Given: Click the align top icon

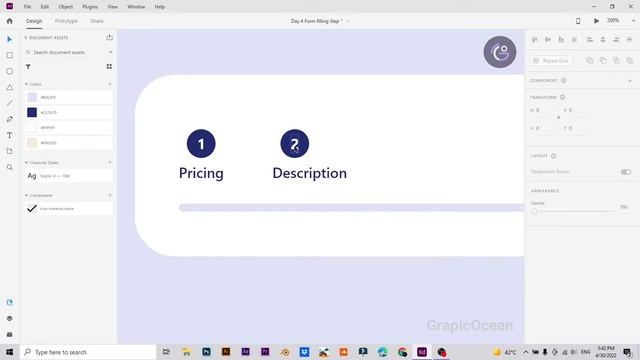Looking at the screenshot, I should point(535,39).
